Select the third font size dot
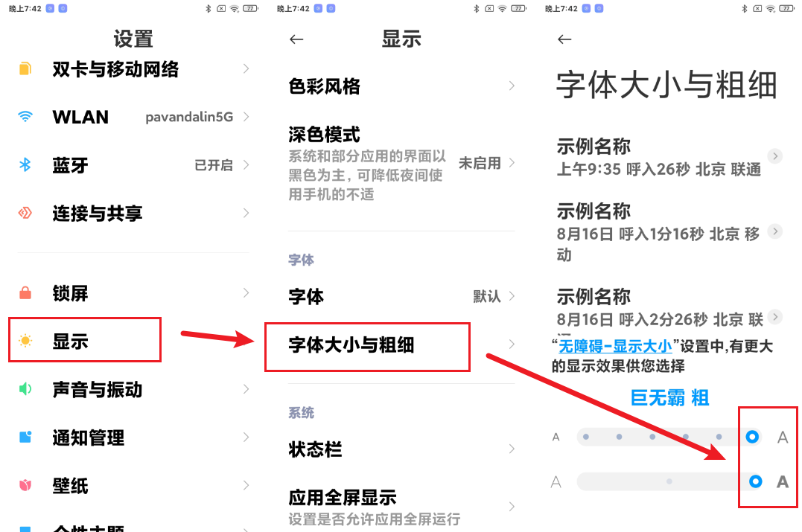 652,437
